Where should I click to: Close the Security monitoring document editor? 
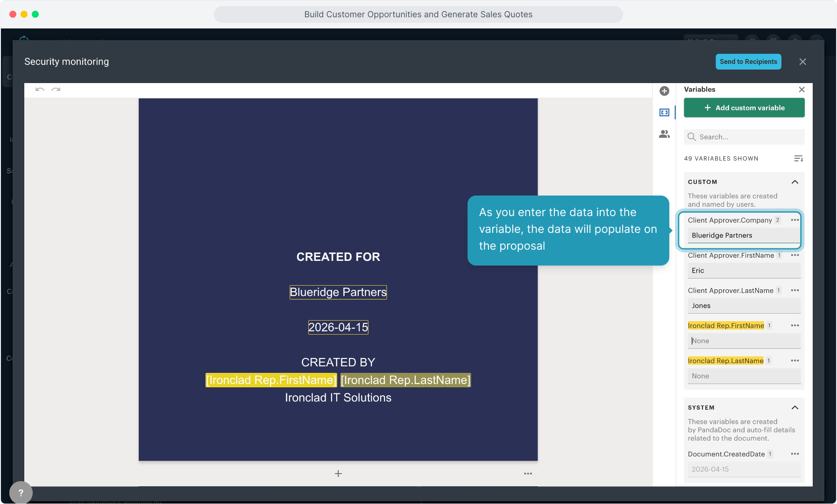pos(802,62)
